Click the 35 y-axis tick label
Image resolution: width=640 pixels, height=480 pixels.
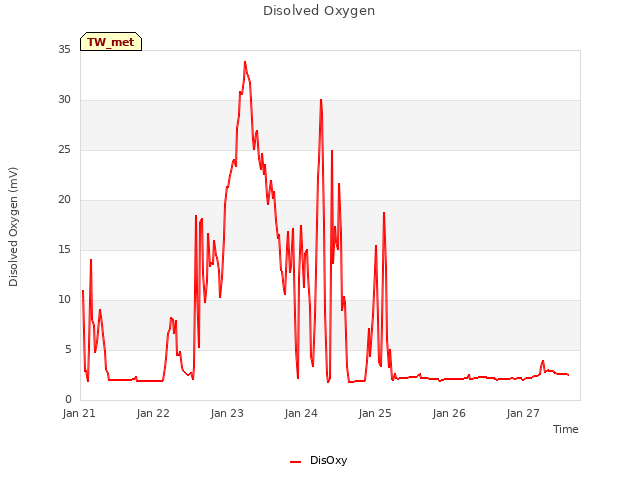click(x=64, y=50)
